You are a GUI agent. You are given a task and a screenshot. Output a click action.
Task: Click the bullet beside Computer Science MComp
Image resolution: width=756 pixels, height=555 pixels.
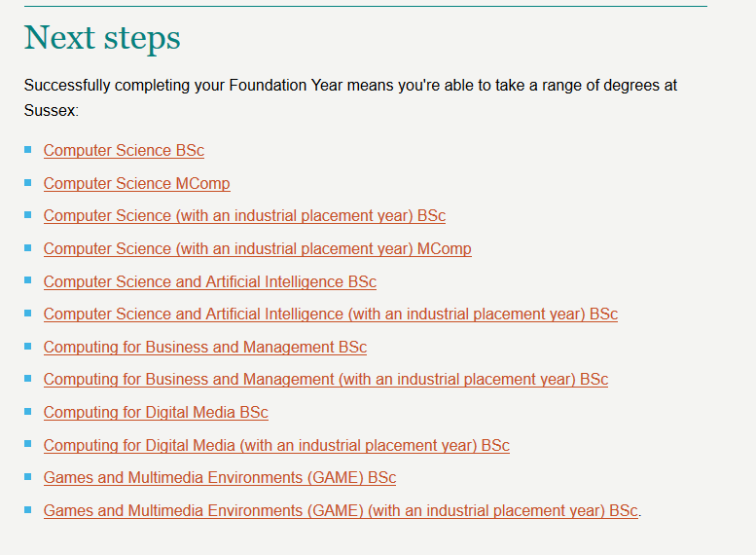28,182
